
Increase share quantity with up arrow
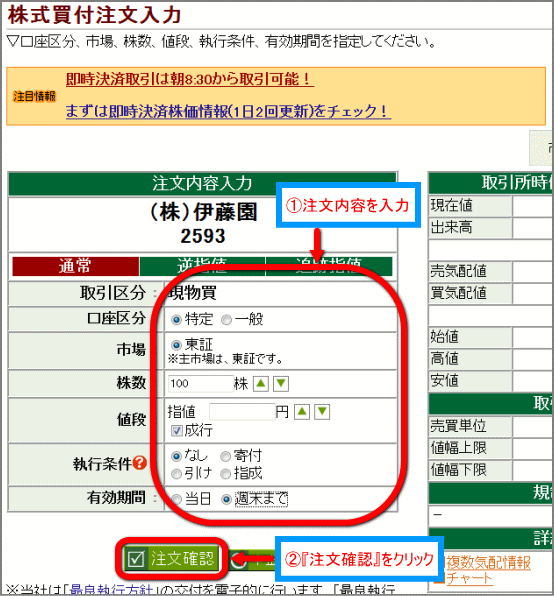[x=261, y=384]
